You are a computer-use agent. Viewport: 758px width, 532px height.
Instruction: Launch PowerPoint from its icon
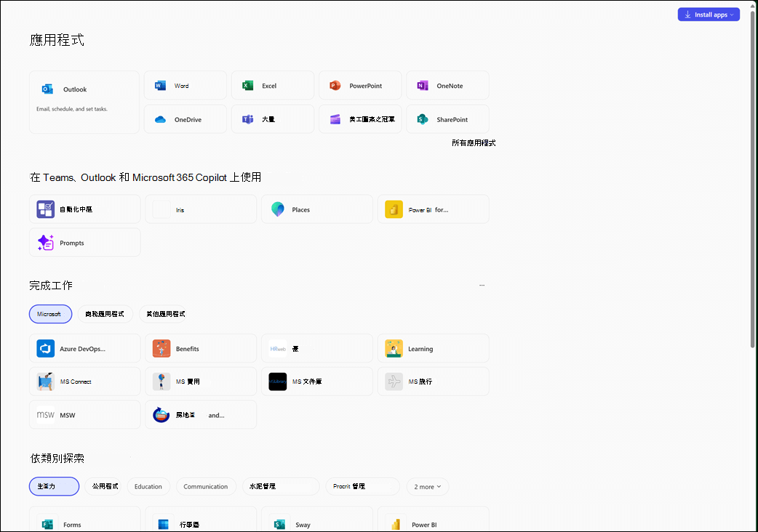[x=335, y=86]
